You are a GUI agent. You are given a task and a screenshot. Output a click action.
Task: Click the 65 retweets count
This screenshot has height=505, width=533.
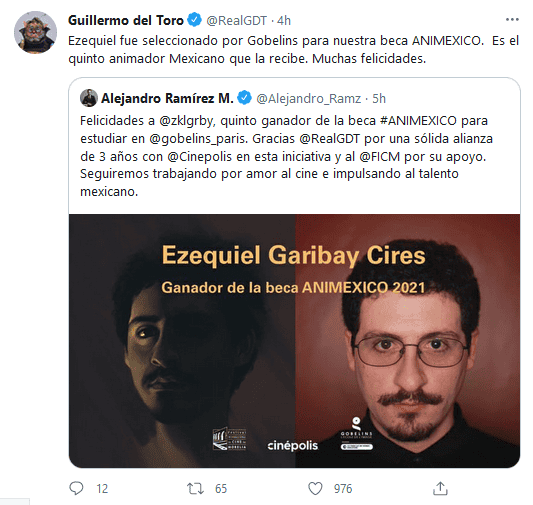pos(221,489)
